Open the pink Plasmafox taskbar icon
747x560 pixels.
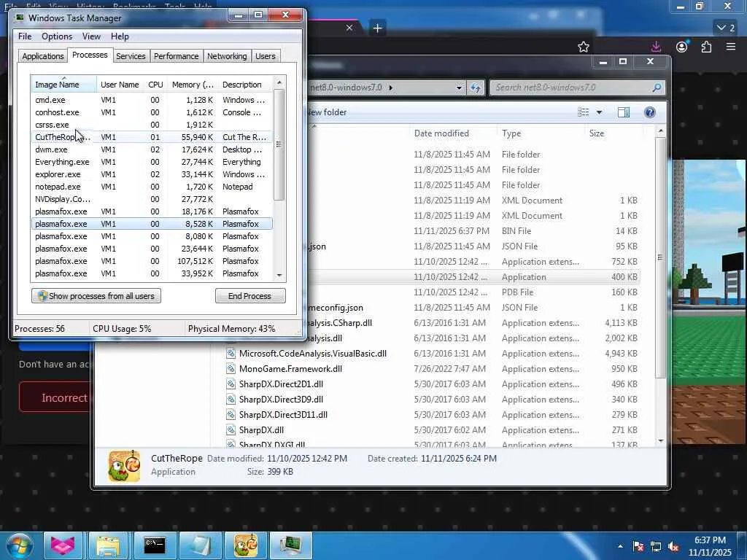[63, 545]
